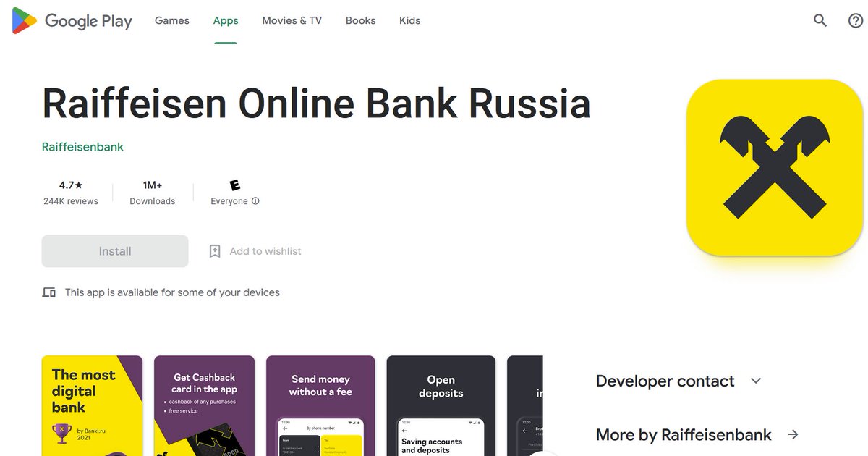The height and width of the screenshot is (456, 868).
Task: Click the Raiffeisen yellow app icon
Action: pyautogui.click(x=775, y=167)
